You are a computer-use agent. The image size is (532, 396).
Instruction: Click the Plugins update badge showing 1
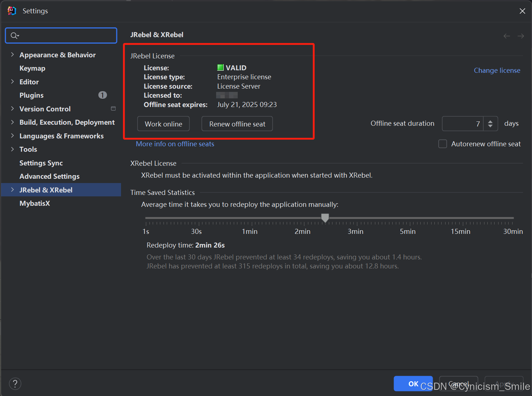coord(103,95)
